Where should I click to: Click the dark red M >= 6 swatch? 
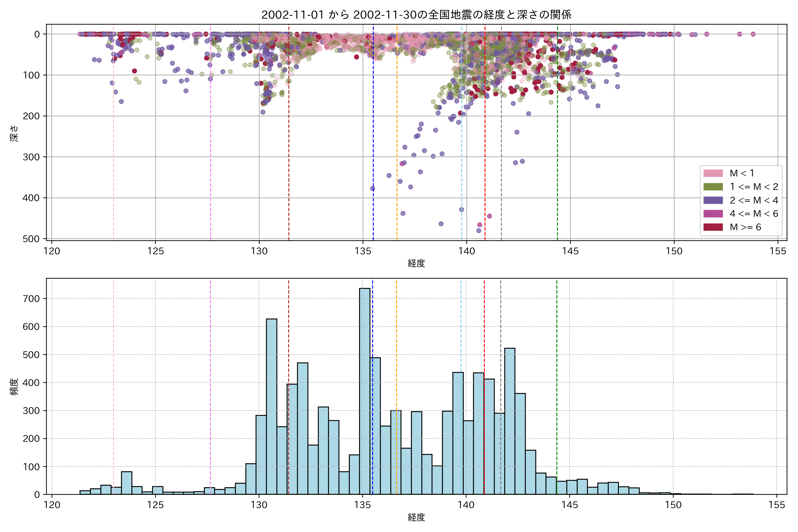713,227
